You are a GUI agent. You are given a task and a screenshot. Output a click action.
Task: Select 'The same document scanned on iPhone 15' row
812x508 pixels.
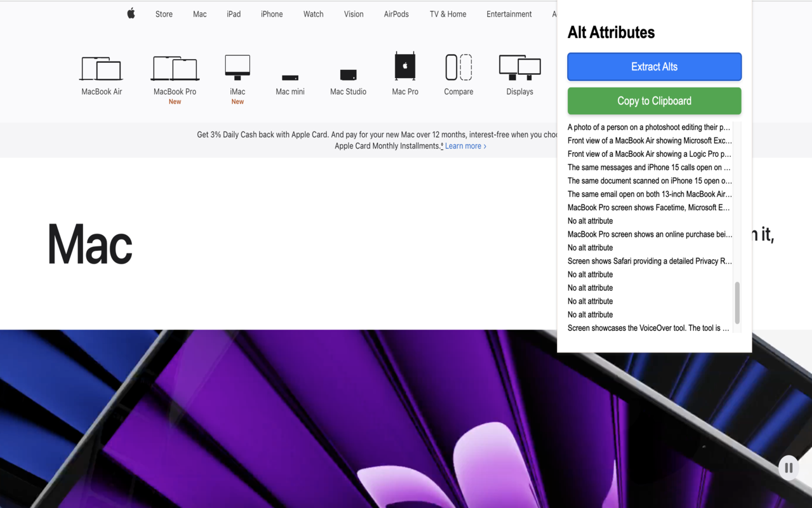(x=650, y=180)
